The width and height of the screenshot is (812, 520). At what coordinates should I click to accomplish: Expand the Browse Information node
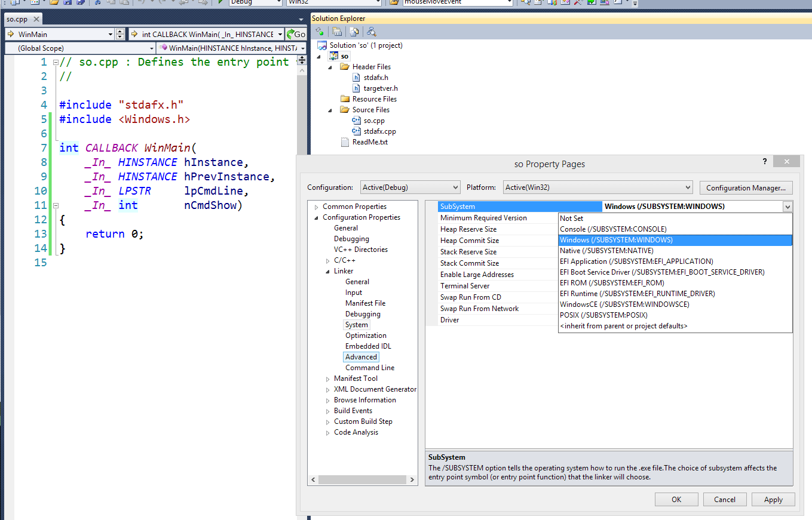[327, 400]
